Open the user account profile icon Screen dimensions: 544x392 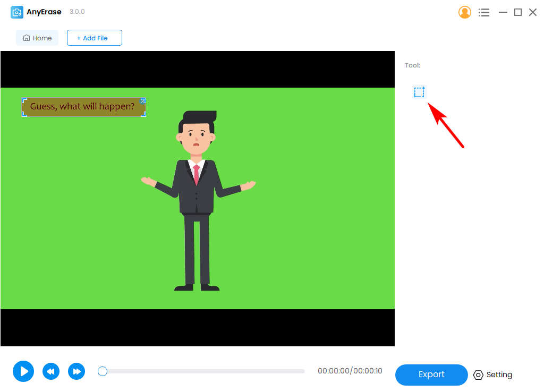click(464, 12)
